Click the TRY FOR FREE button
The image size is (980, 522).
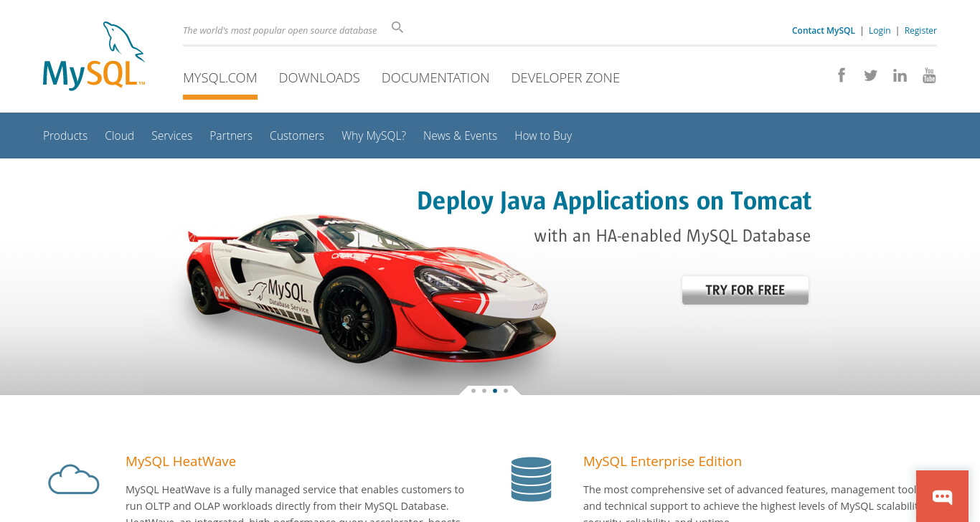[745, 290]
